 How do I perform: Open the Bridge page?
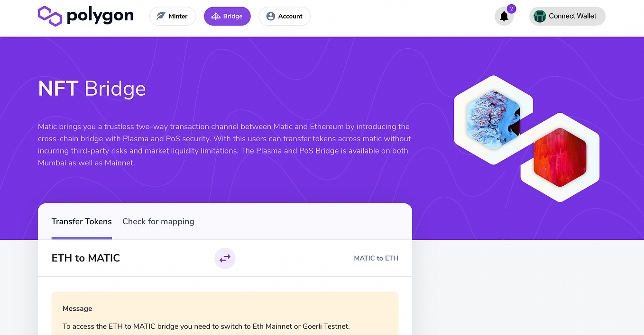pos(227,16)
